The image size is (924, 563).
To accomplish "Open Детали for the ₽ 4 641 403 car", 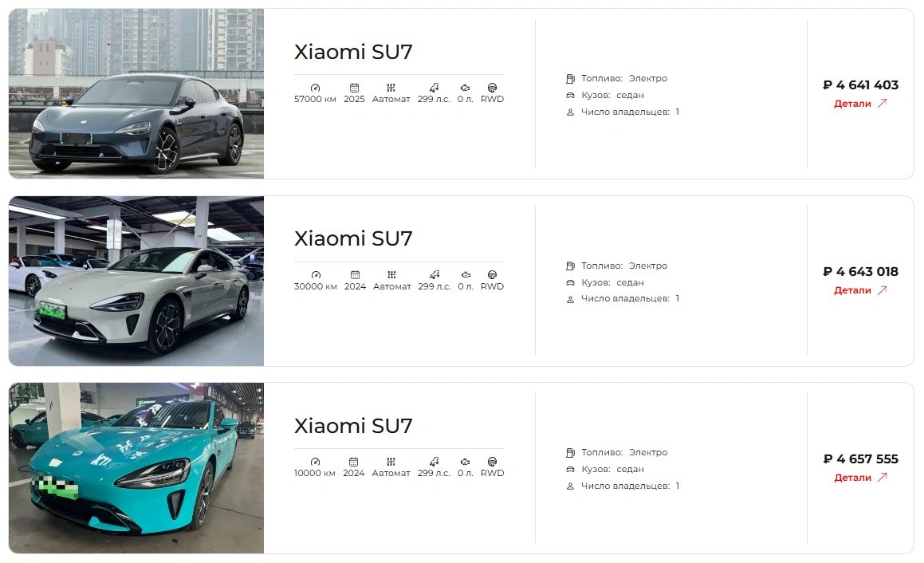I will point(860,104).
